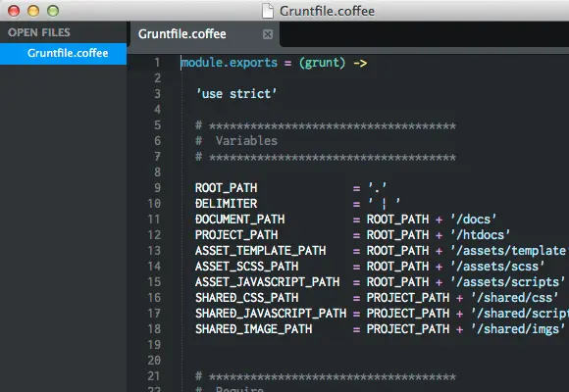Click the green zoom window button
The width and height of the screenshot is (569, 392).
click(x=53, y=11)
